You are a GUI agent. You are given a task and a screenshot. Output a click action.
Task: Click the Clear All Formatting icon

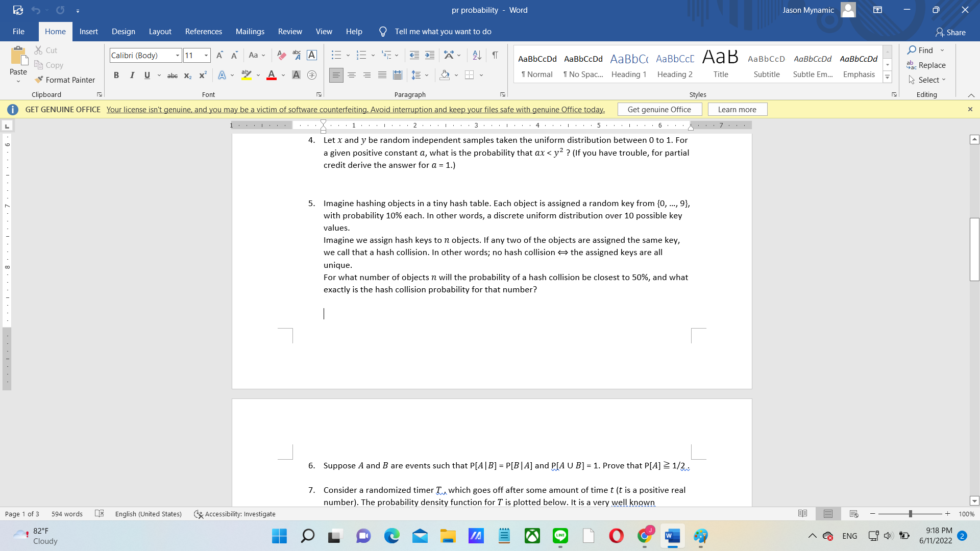tap(281, 55)
